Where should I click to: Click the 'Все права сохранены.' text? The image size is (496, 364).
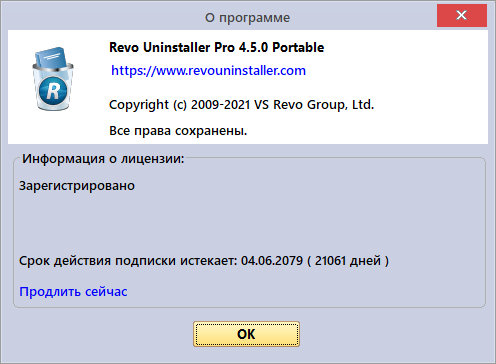(178, 131)
